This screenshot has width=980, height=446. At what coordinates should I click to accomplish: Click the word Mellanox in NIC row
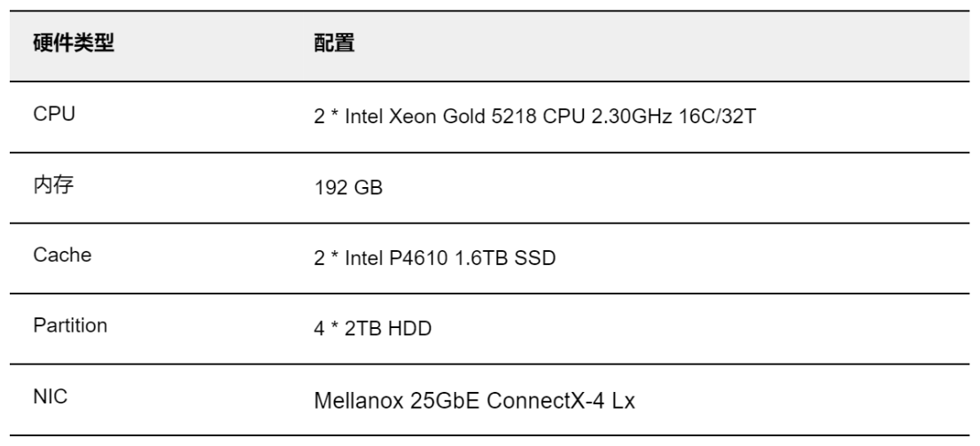(360, 401)
